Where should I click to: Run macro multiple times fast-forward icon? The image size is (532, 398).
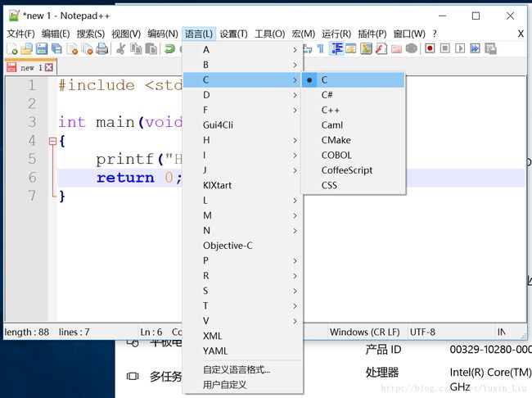click(475, 48)
